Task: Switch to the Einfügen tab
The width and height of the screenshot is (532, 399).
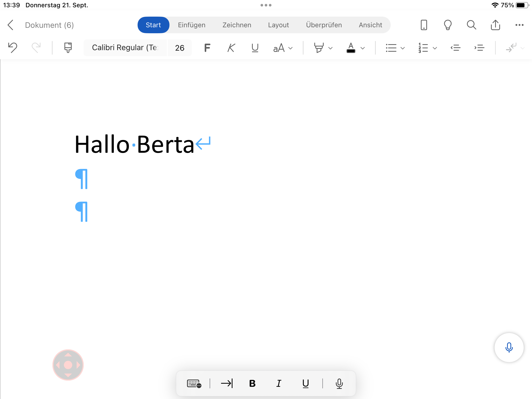Action: coord(191,25)
